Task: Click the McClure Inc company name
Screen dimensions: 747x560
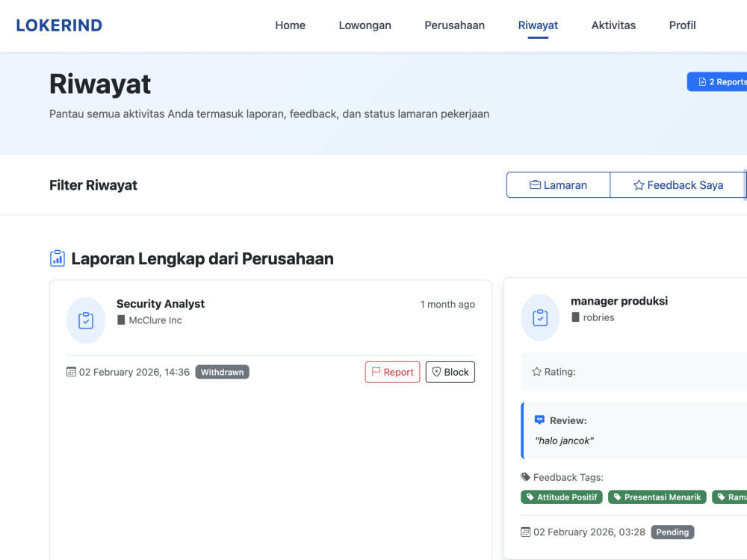Action: pos(155,320)
